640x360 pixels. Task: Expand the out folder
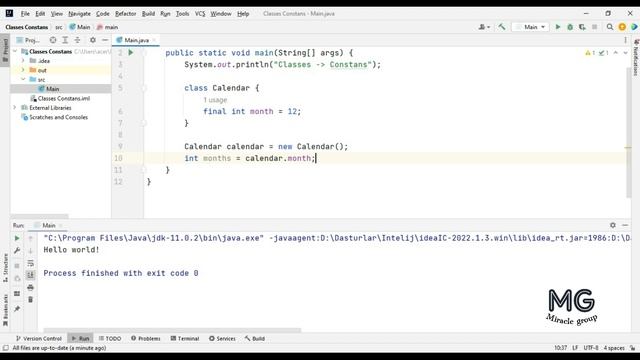23,70
